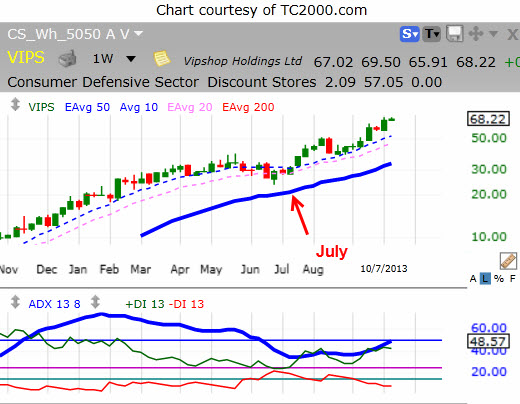Click the green VIPS plot label
The image size is (520, 404).
[41, 107]
